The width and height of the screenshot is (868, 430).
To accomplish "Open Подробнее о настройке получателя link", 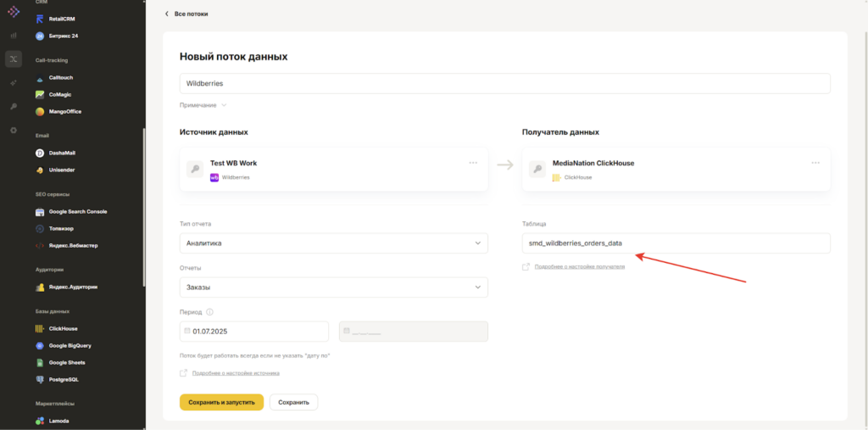I will pyautogui.click(x=580, y=266).
